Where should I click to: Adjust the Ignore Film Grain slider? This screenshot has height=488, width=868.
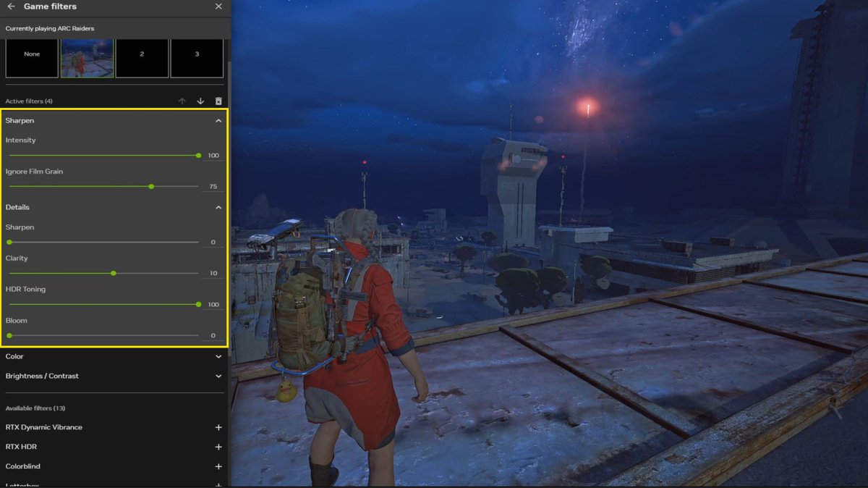pyautogui.click(x=103, y=186)
